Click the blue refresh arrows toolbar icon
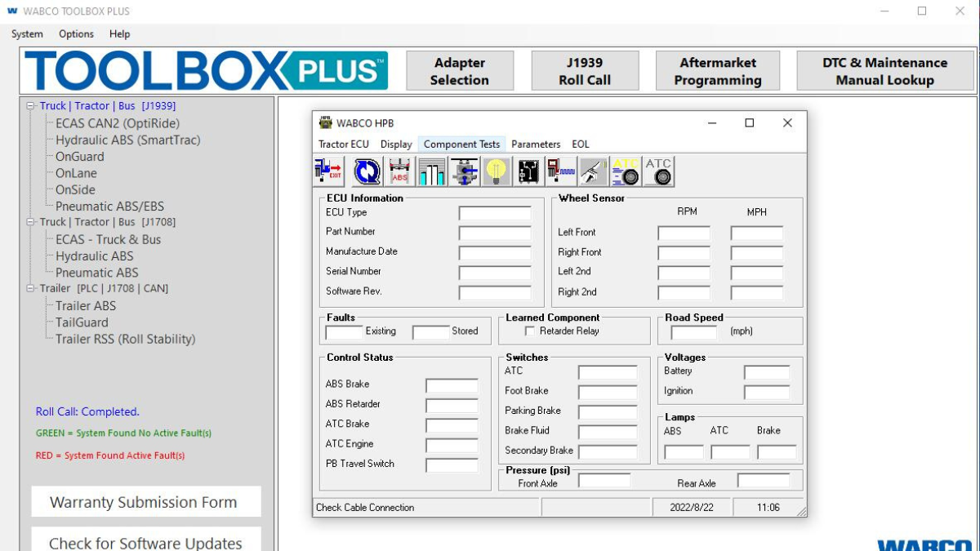The width and height of the screenshot is (980, 551). coord(367,171)
